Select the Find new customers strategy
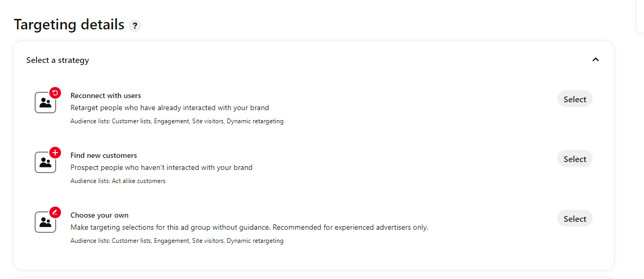Viewport: 644px width, 279px height. [x=575, y=159]
